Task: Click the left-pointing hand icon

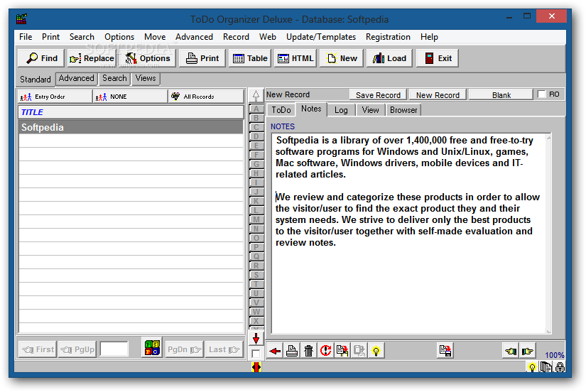Action: point(511,351)
